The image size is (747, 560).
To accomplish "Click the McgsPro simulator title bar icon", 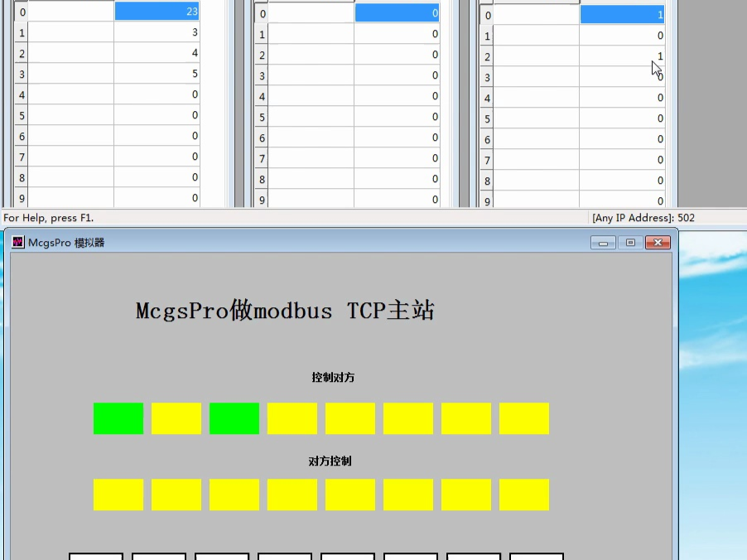I will [17, 242].
